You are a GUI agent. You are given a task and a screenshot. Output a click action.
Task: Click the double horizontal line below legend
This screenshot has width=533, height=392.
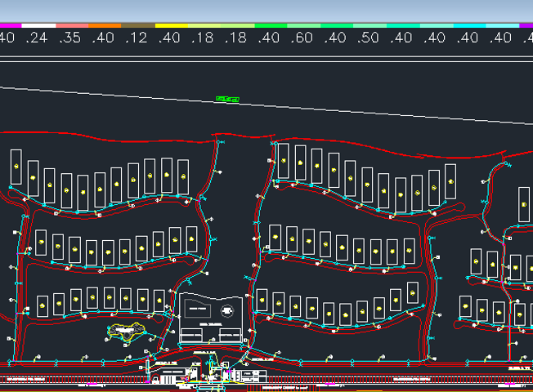pos(266,59)
